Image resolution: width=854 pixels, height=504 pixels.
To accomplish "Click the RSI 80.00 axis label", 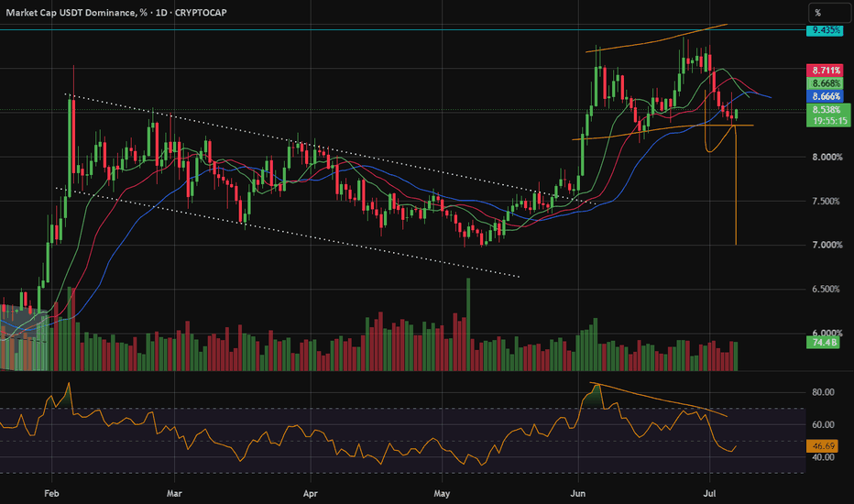I will click(823, 392).
